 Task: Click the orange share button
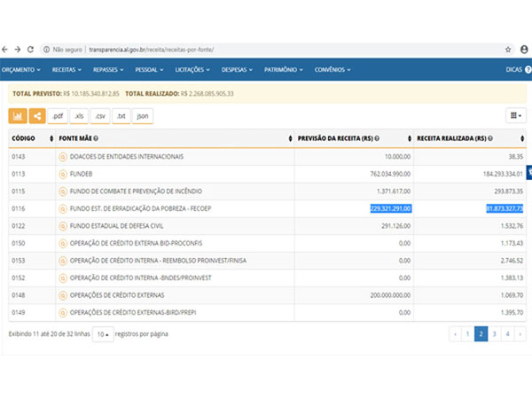[37, 116]
